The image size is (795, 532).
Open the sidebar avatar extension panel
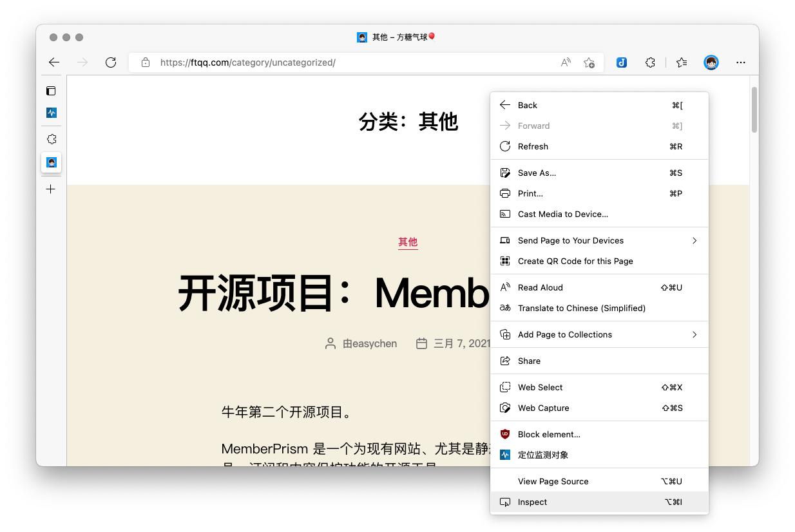click(51, 163)
